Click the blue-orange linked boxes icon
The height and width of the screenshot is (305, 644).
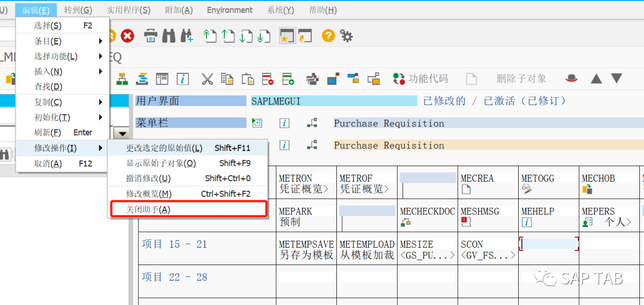[353, 77]
